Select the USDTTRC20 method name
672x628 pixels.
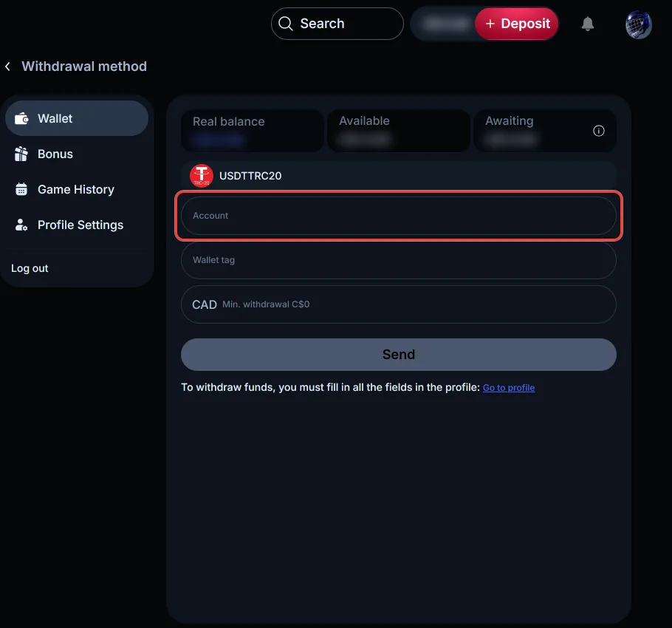pyautogui.click(x=250, y=176)
